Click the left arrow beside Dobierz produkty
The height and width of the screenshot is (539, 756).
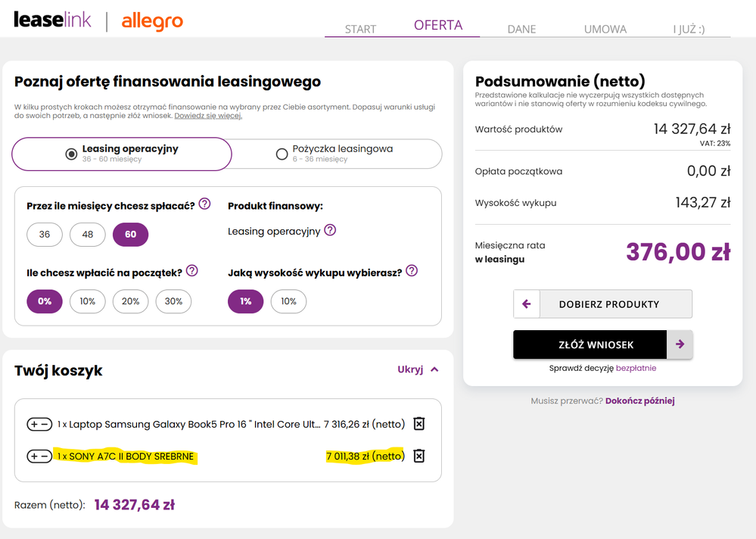coord(526,304)
